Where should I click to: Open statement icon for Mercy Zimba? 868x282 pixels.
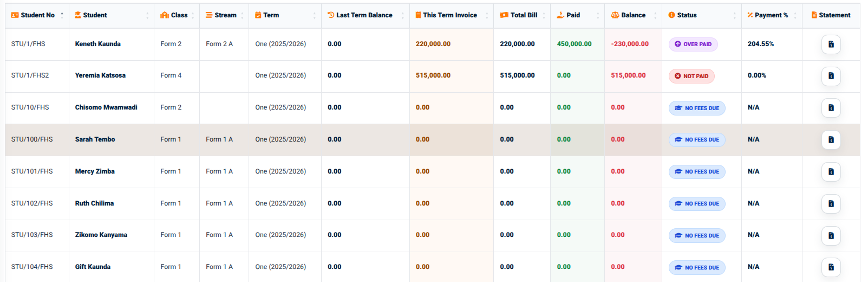831,172
